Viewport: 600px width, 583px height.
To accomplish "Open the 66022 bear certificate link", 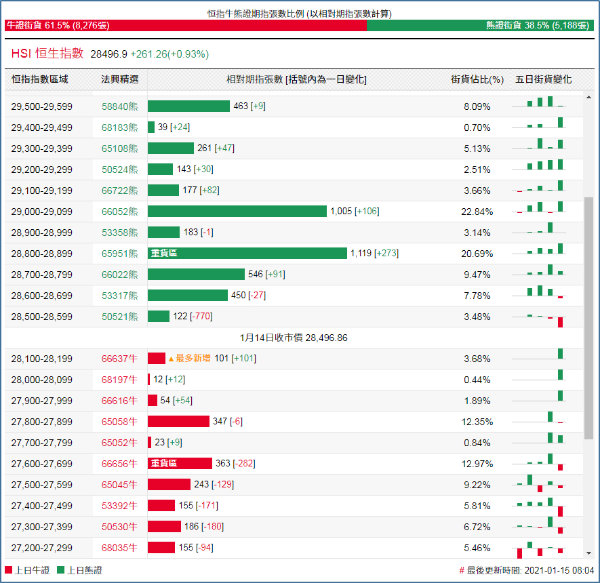I will point(119,275).
